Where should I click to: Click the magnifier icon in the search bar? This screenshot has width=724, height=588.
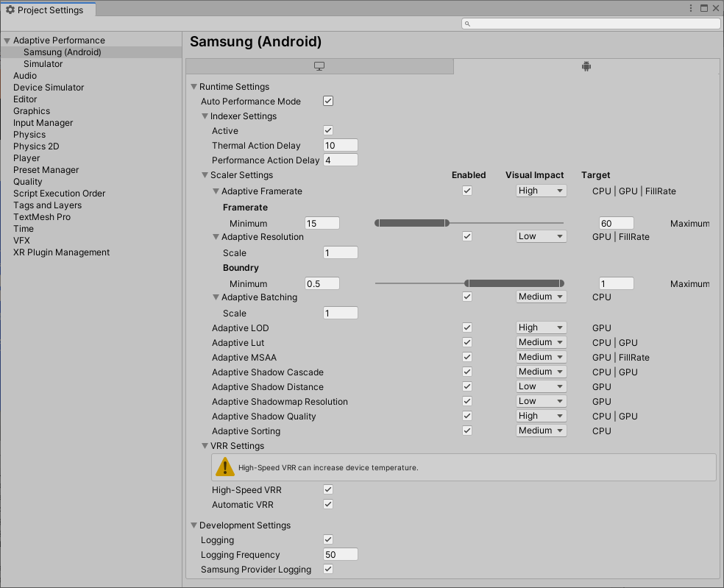click(466, 23)
